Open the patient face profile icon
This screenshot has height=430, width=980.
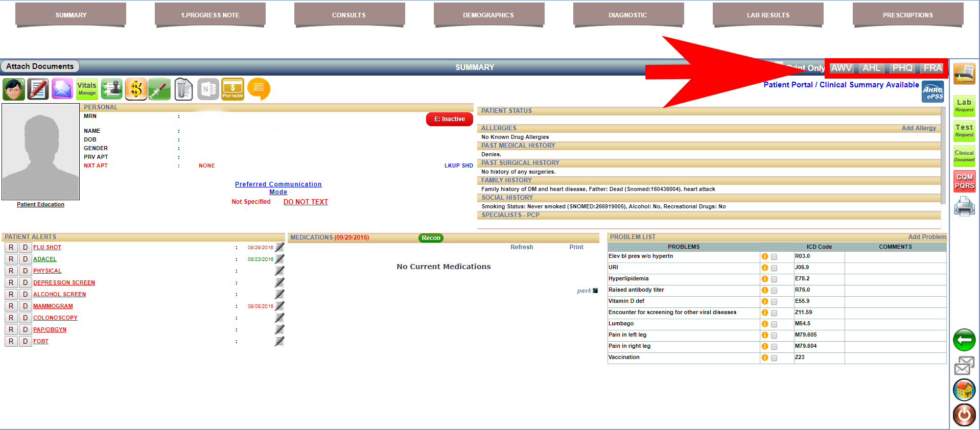click(x=14, y=89)
